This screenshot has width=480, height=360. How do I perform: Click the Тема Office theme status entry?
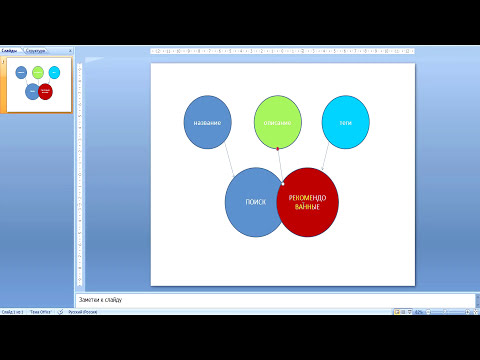[x=41, y=312]
